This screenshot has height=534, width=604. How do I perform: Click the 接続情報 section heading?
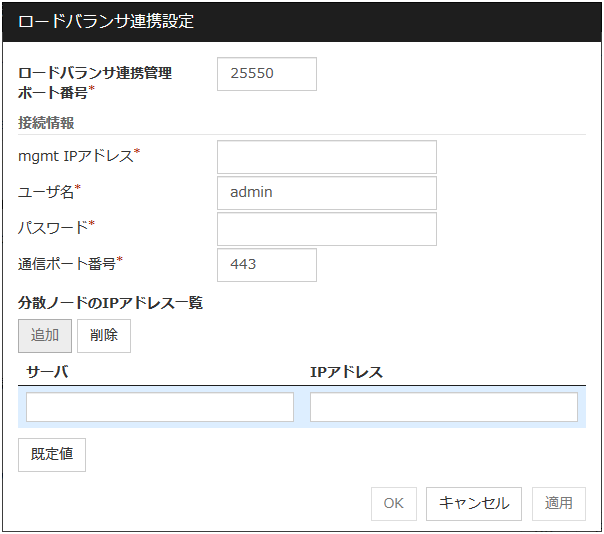click(x=46, y=123)
